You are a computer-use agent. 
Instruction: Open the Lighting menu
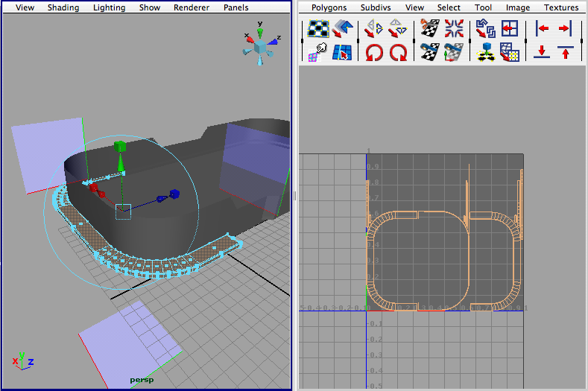point(109,7)
